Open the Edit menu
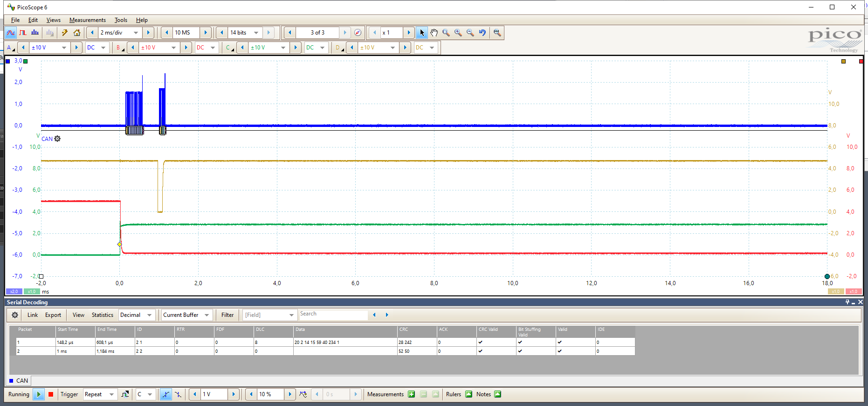The width and height of the screenshot is (868, 406). click(x=33, y=20)
